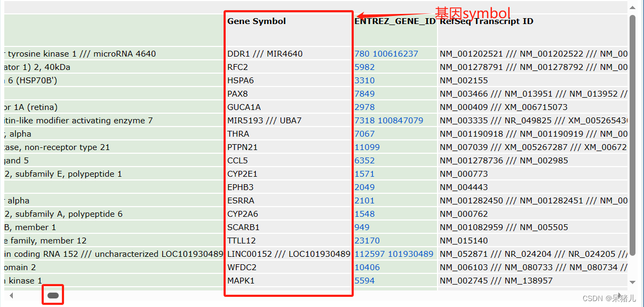644x307 pixels.
Task: Open the 5594 link for MAPK1
Action: (364, 281)
